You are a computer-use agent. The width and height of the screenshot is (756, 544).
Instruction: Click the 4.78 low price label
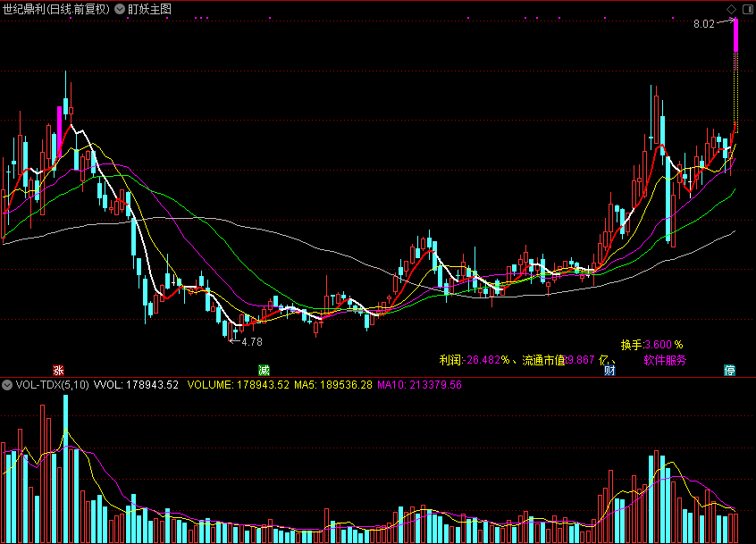[252, 341]
